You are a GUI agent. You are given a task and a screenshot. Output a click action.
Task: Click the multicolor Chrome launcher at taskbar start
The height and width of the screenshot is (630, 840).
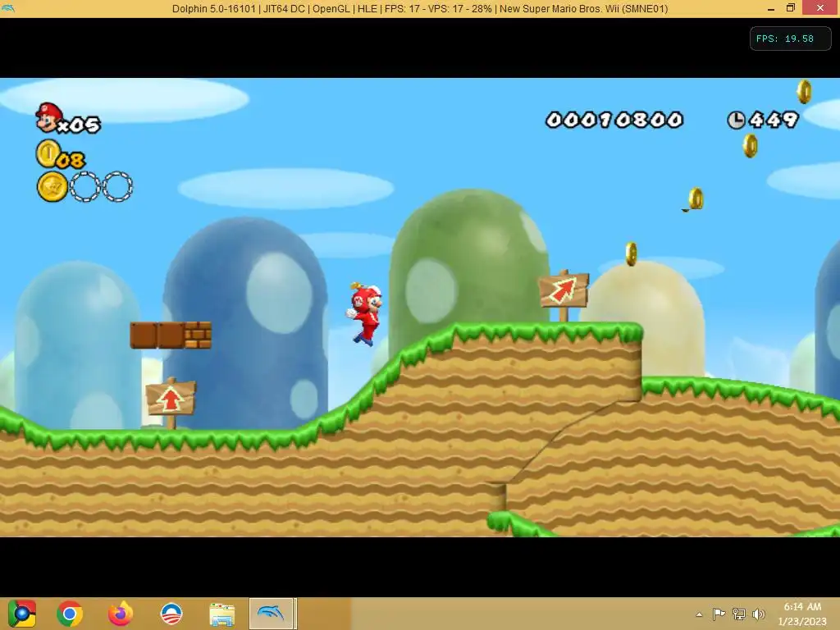[22, 614]
